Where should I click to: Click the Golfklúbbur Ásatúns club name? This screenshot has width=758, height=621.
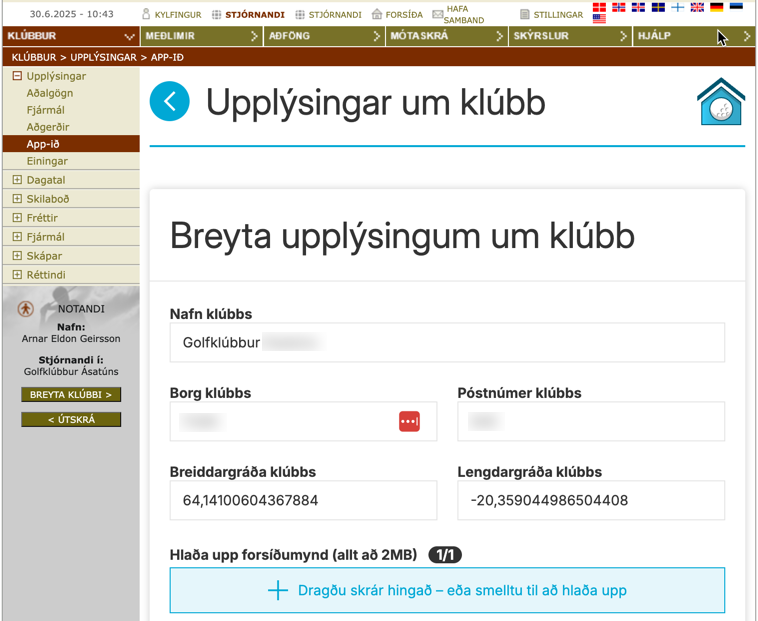[71, 372]
